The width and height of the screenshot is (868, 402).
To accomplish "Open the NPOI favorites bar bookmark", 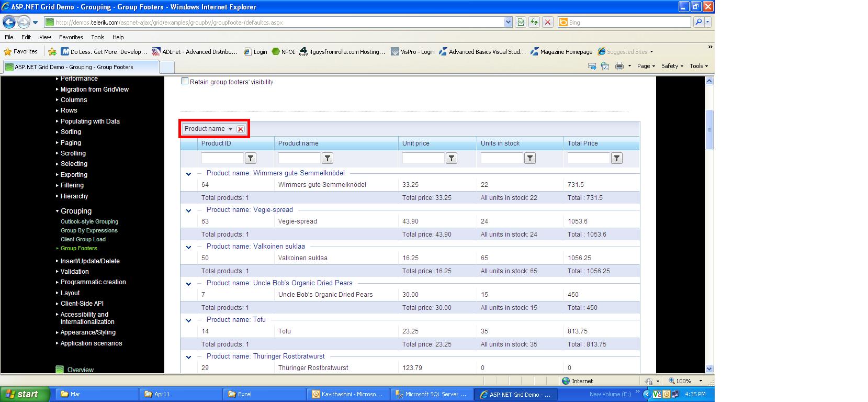I will click(283, 51).
